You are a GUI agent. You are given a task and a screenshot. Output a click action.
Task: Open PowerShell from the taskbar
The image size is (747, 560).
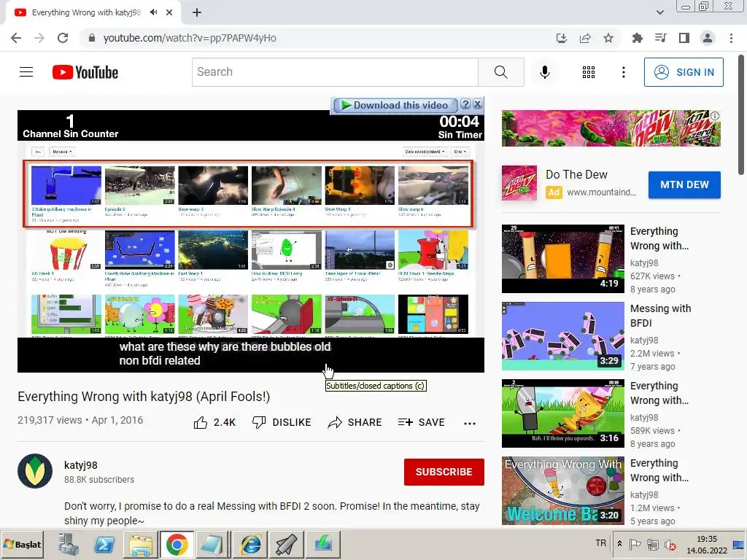tap(104, 544)
